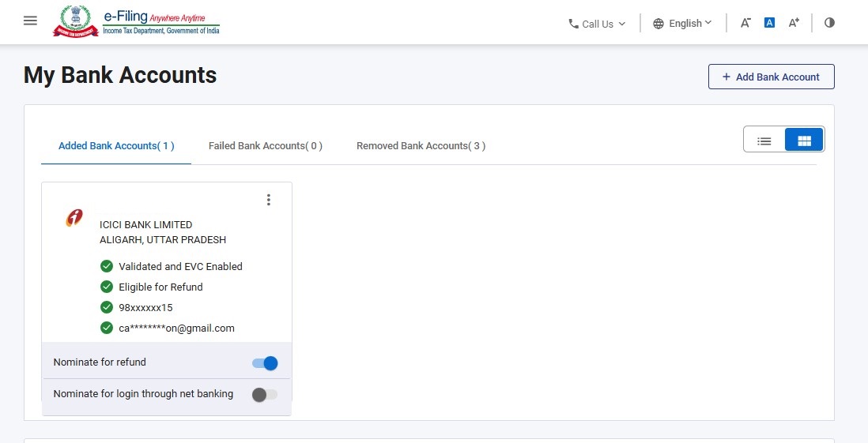Turn off Nominate for refund switch
Viewport: 868px width, 443px height.
(x=265, y=362)
